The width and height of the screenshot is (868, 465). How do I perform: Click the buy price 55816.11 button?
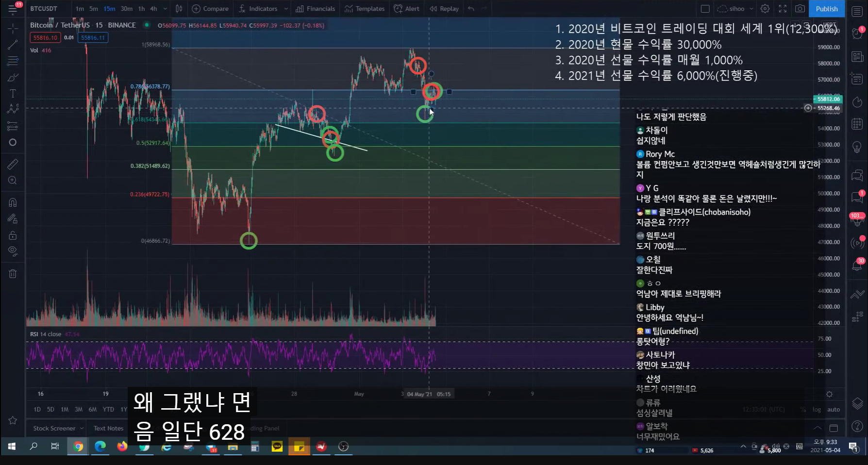pos(93,37)
